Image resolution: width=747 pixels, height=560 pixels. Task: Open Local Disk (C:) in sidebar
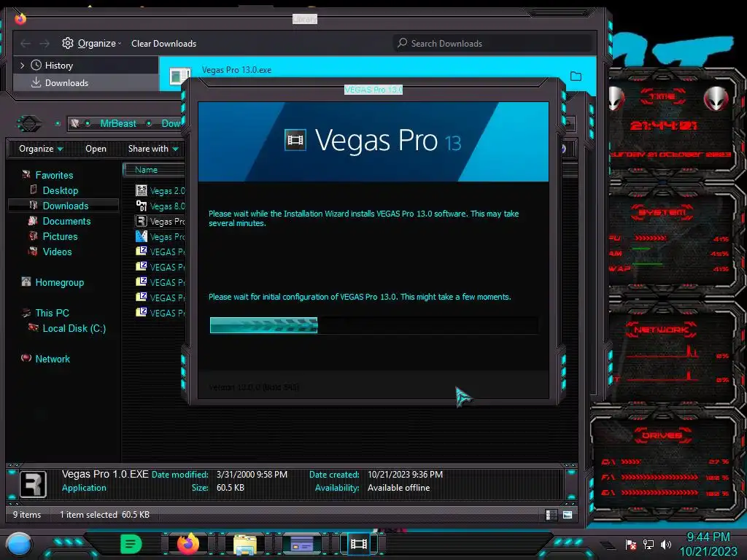pos(74,328)
